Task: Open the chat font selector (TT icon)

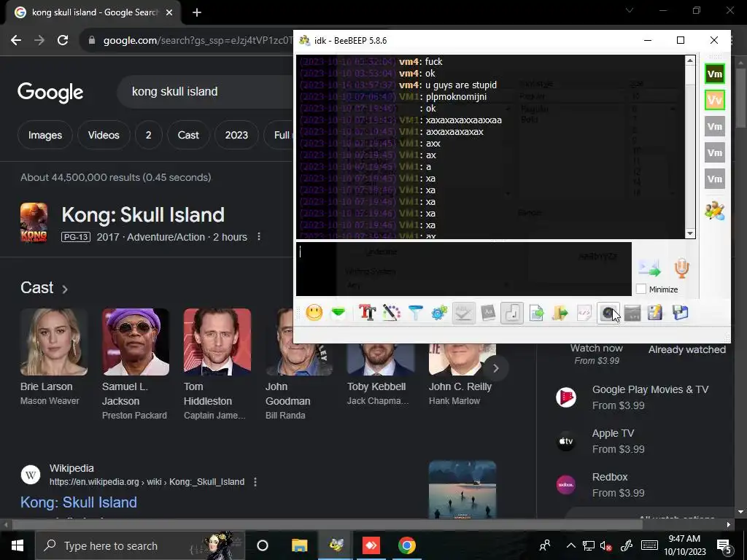Action: point(368,313)
